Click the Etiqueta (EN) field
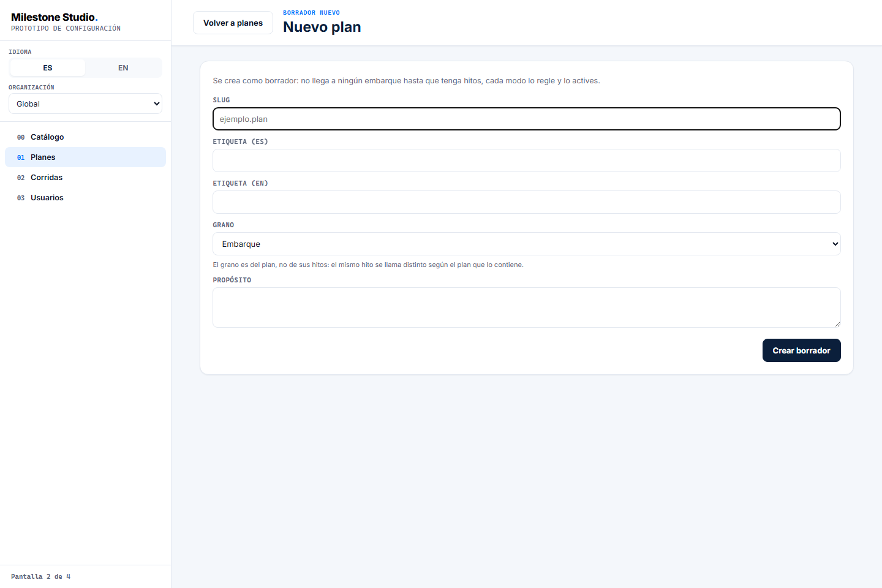Image resolution: width=882 pixels, height=588 pixels. click(x=526, y=202)
